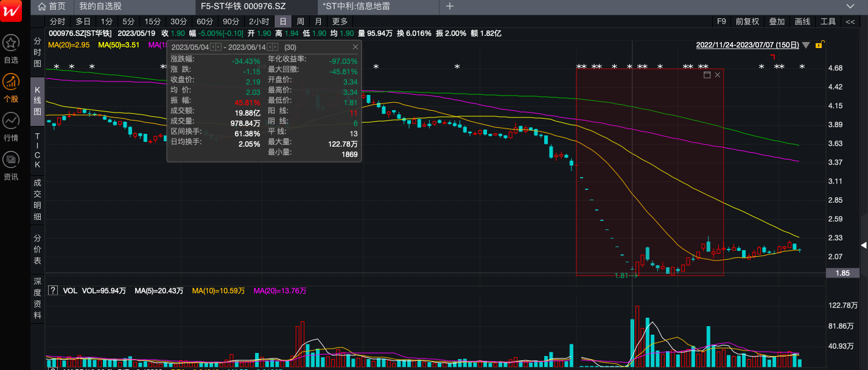Image resolution: width=868 pixels, height=370 pixels.
Task: Click the VOL=95.94万 volume label
Action: click(104, 291)
